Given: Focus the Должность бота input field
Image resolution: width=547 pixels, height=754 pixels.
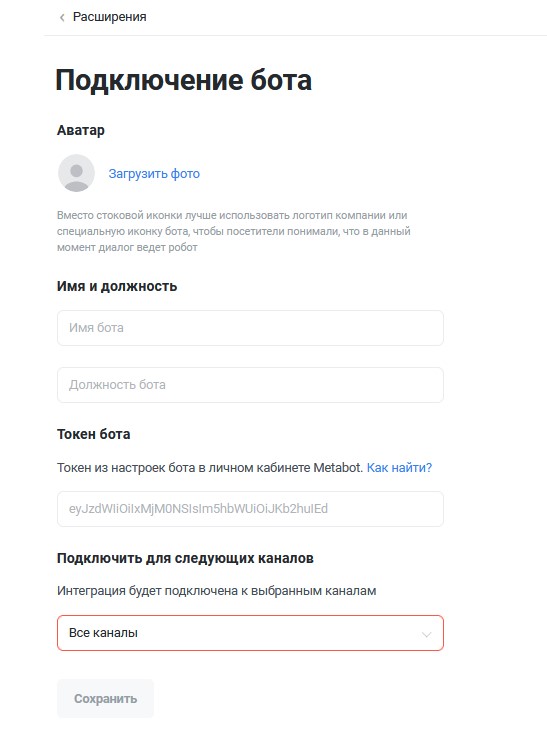Looking at the screenshot, I should coord(250,385).
